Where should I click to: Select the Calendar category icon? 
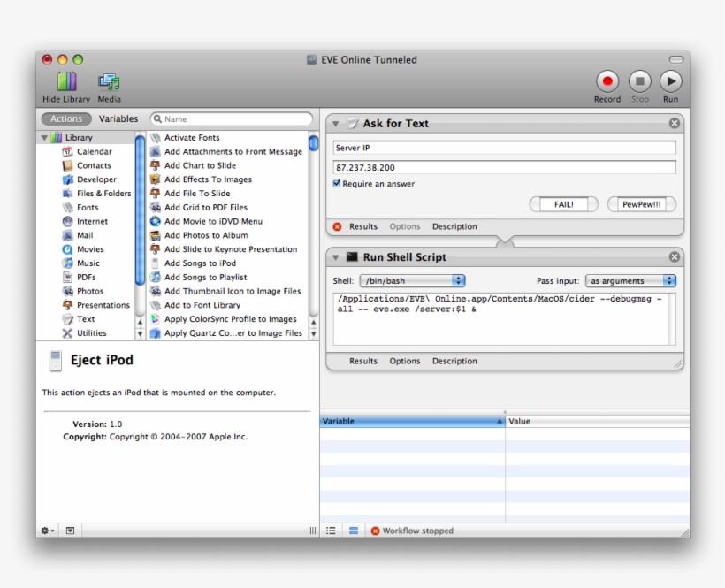pyautogui.click(x=67, y=151)
